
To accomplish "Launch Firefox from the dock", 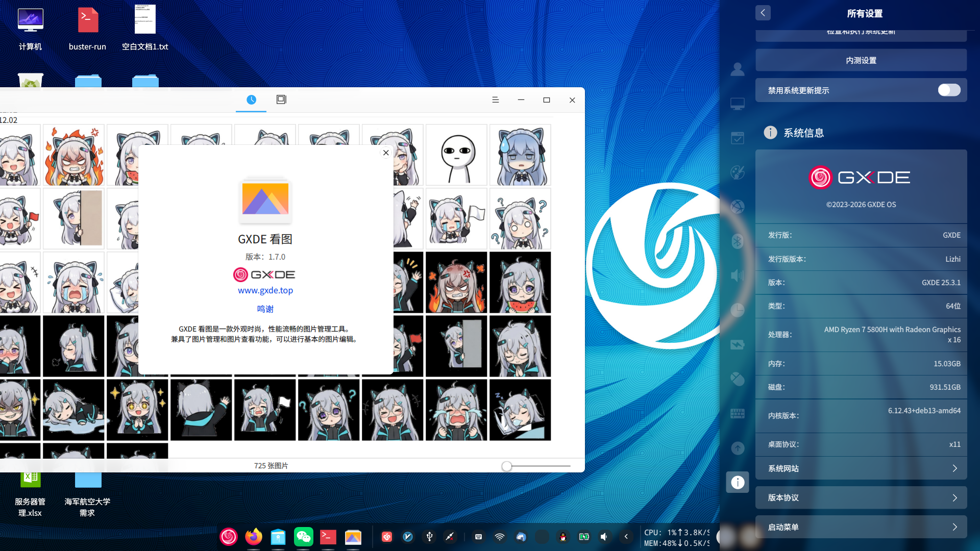I will click(254, 536).
